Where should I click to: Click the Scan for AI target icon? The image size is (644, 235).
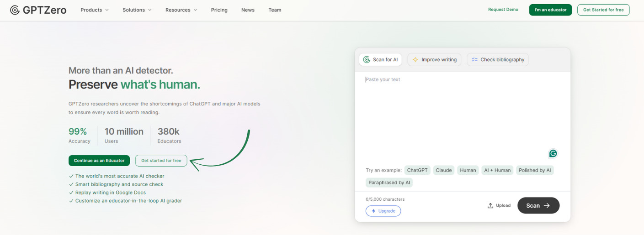coord(367,60)
